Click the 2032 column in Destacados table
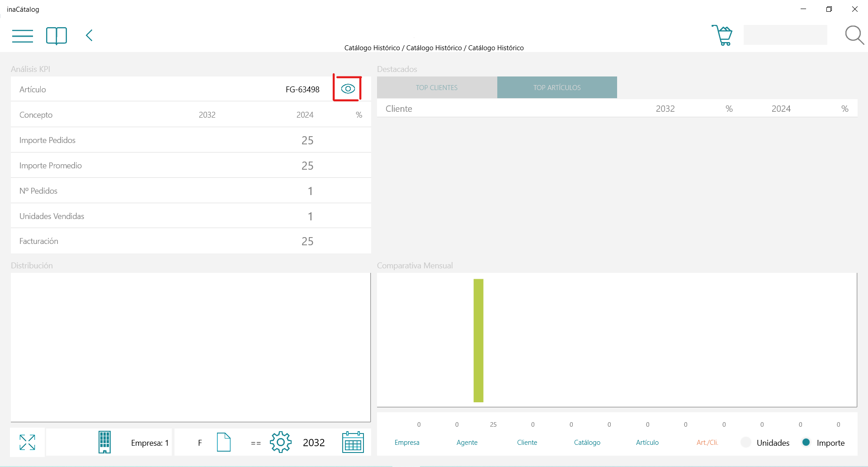 (665, 109)
